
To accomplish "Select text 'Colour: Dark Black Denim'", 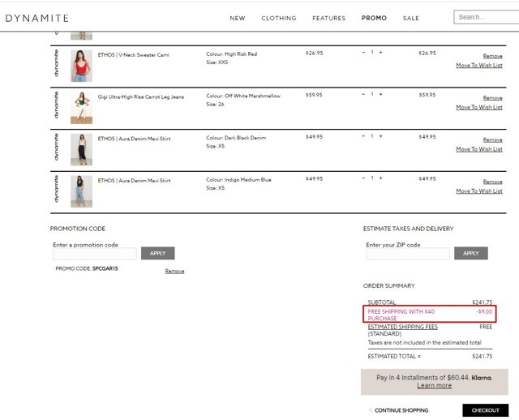I will (236, 138).
